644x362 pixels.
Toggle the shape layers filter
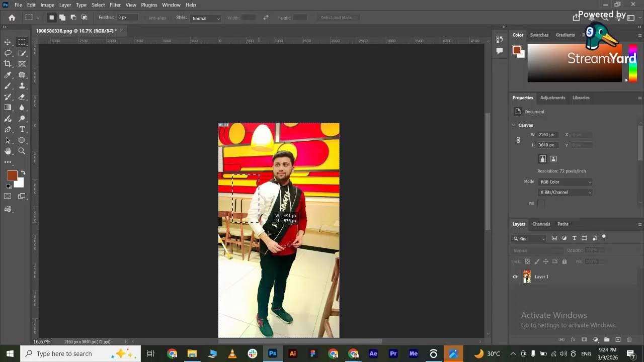(585, 238)
